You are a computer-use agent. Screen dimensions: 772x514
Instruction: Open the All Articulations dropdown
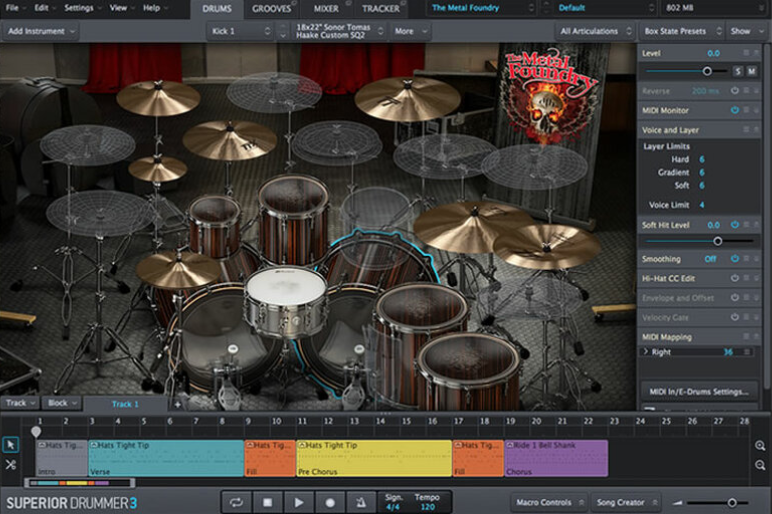click(595, 31)
